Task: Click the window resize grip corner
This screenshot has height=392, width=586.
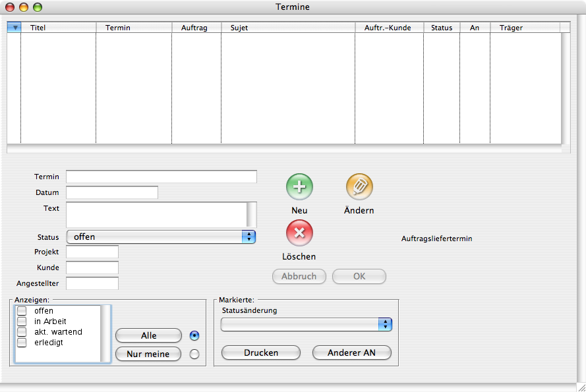Action: coord(579,386)
